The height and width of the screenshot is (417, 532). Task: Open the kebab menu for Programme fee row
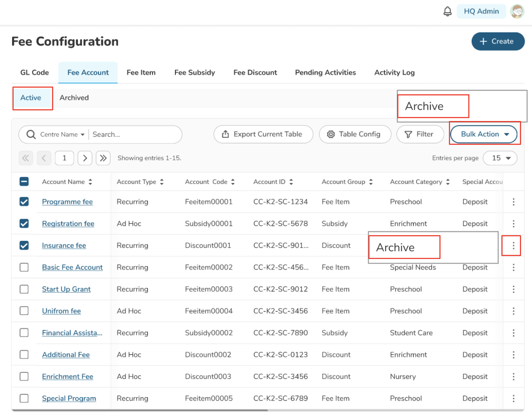coord(513,202)
